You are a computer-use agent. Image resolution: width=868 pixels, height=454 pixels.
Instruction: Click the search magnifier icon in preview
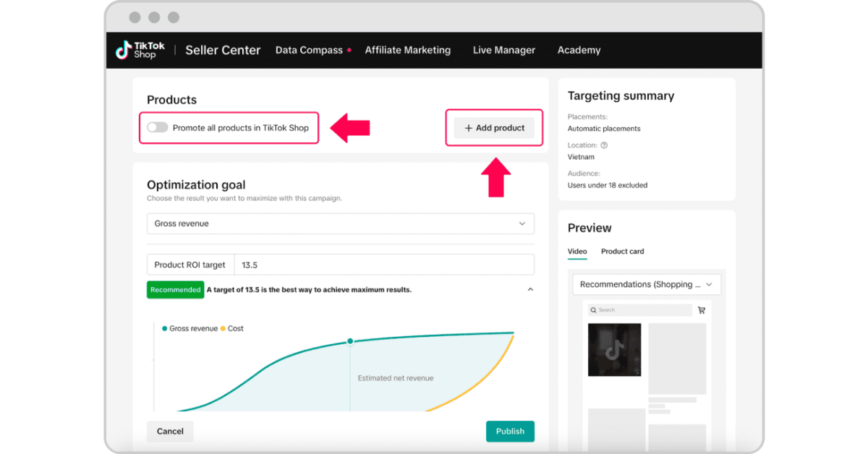(x=593, y=310)
